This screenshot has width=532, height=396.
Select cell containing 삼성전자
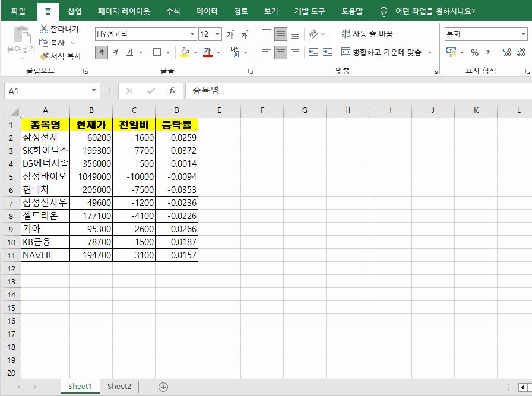[46, 137]
